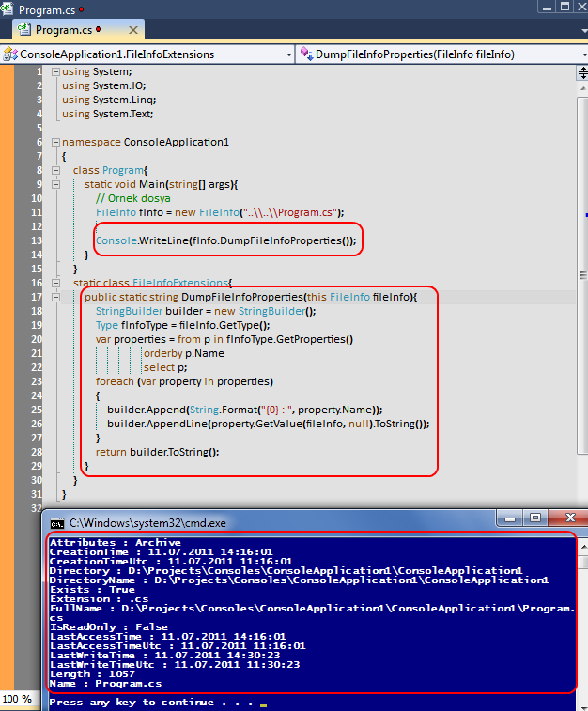Maximize the cmd.exe console window
Viewport: 588px width, 711px height.
[x=535, y=518]
